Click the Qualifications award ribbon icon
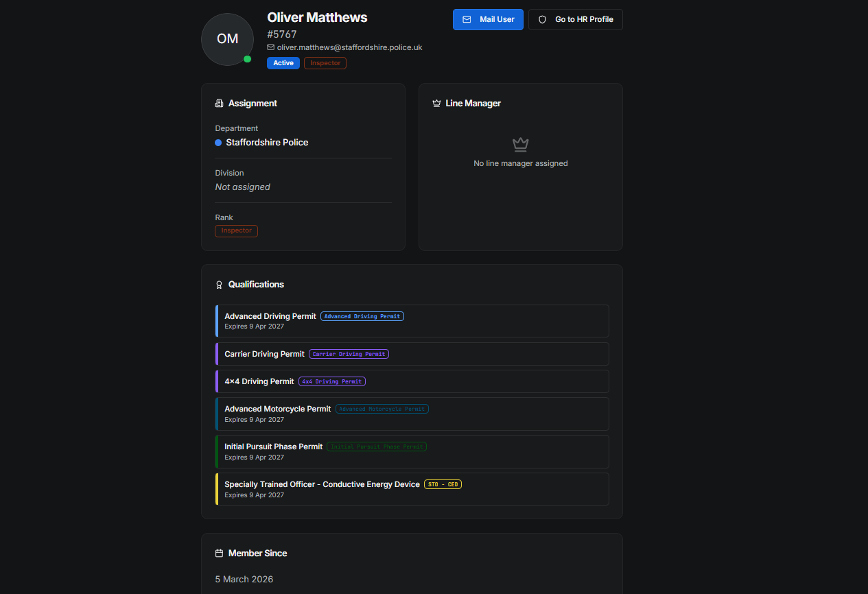This screenshot has width=868, height=594. (x=219, y=285)
